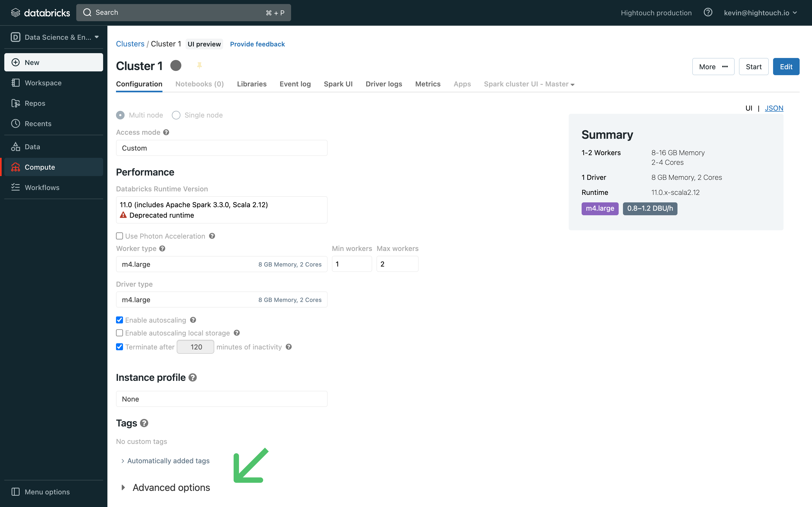Click the Databricks logo icon
Screen dimensions: 812x507
[x=13, y=12]
